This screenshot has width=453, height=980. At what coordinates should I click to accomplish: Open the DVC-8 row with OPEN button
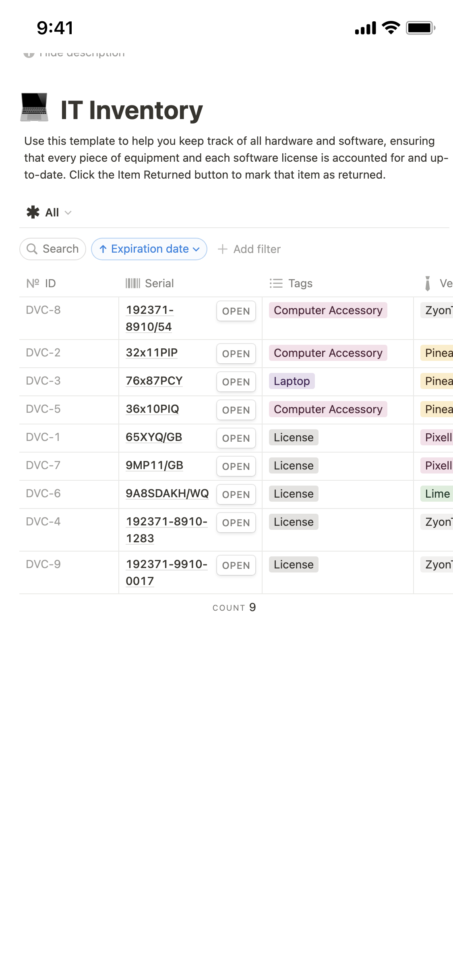point(236,311)
